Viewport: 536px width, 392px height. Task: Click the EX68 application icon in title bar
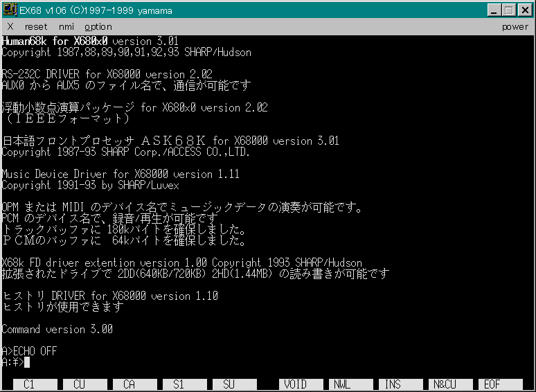[10, 10]
